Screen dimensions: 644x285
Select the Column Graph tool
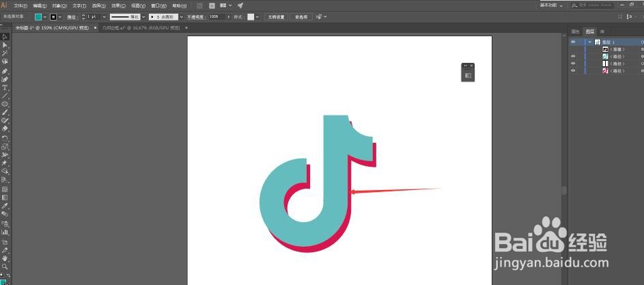5,232
